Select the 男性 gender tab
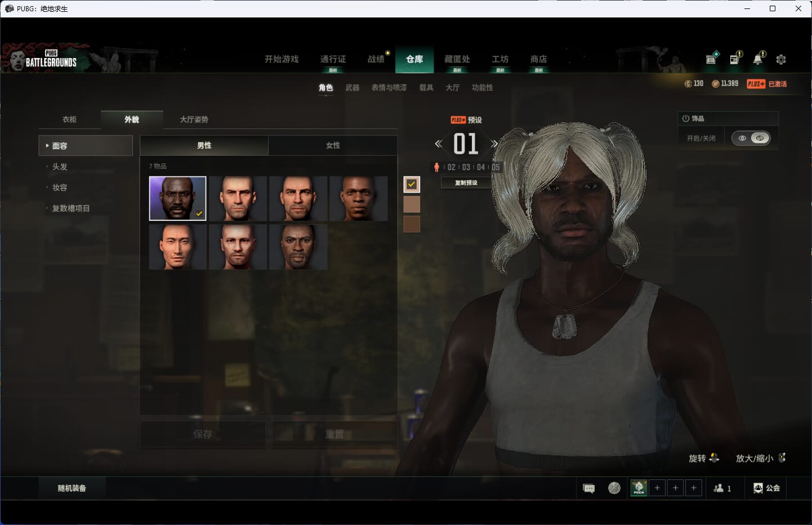 [x=204, y=145]
